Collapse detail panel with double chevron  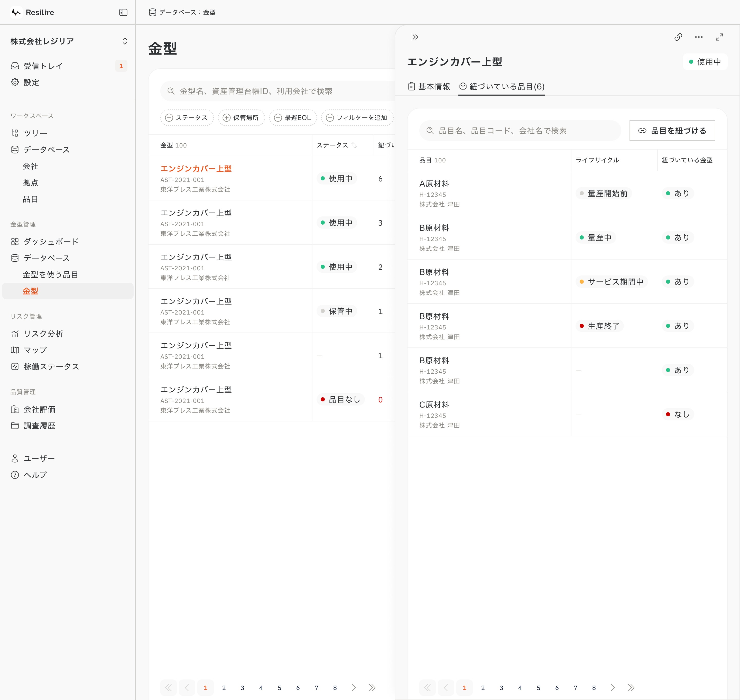point(415,37)
